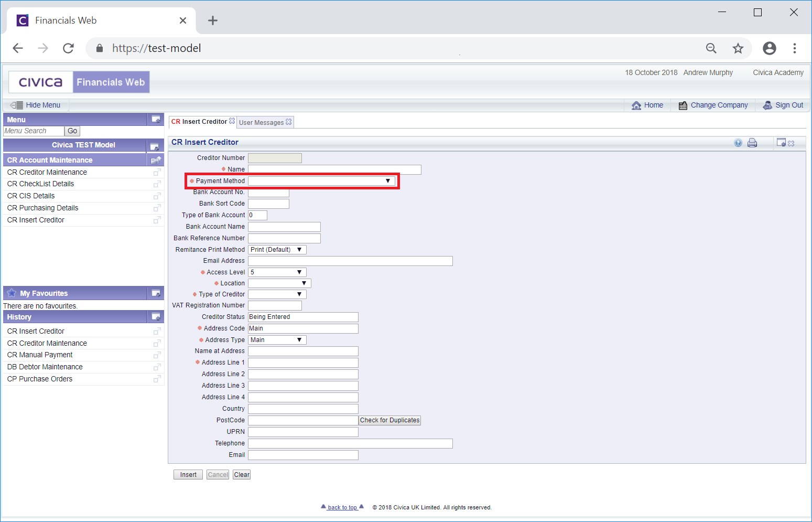Click the Telephone input field
The image size is (812, 522).
pyautogui.click(x=350, y=444)
